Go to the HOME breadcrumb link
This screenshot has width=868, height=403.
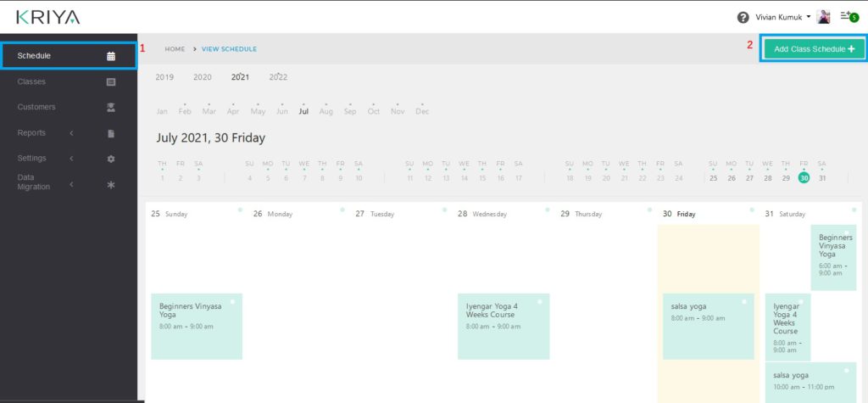point(175,49)
